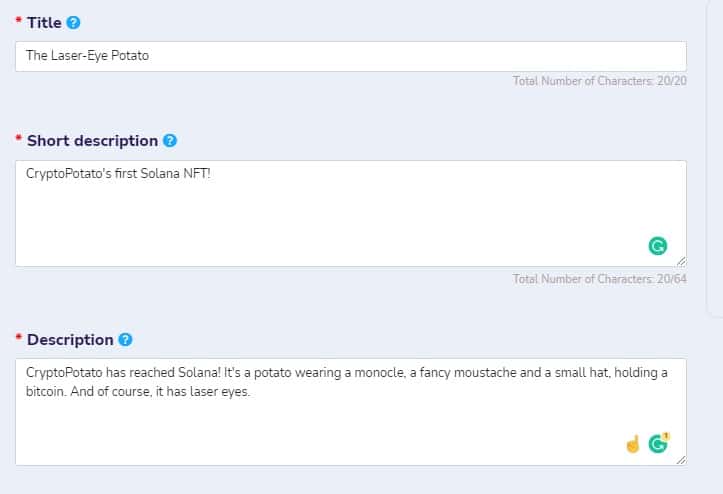Click inside the Short description text area
This screenshot has height=494, width=723.
(x=350, y=214)
